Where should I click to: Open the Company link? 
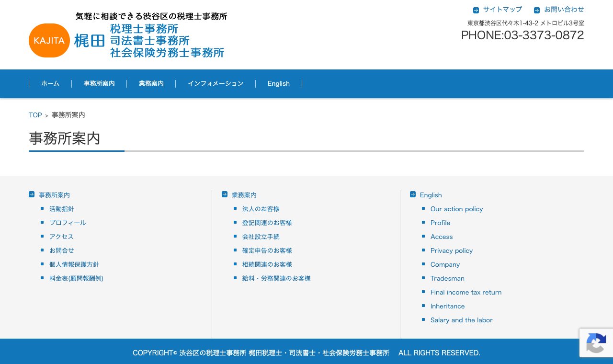pos(445,264)
